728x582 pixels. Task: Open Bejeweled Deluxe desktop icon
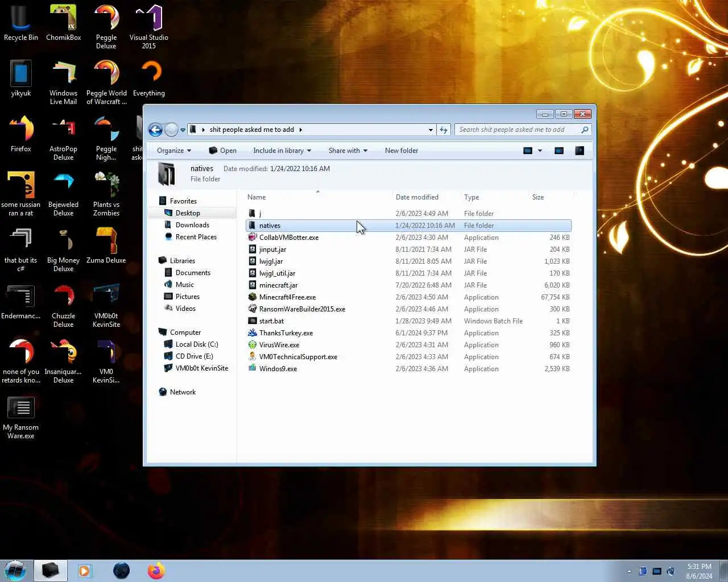[x=64, y=194]
